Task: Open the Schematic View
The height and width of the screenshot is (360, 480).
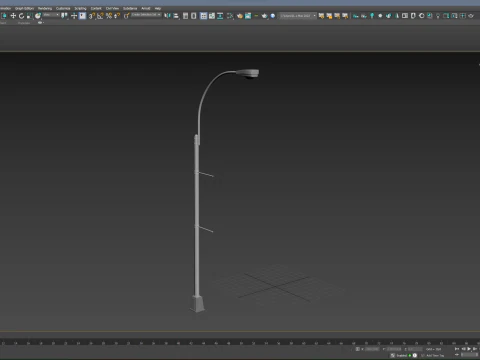Action: [220, 16]
